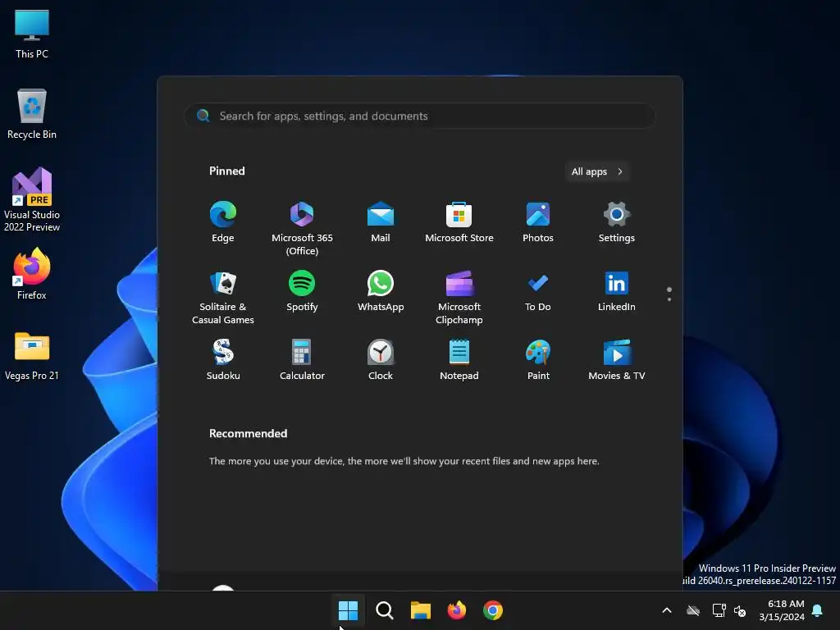Launch the Clock app
The width and height of the screenshot is (840, 630).
point(381,360)
